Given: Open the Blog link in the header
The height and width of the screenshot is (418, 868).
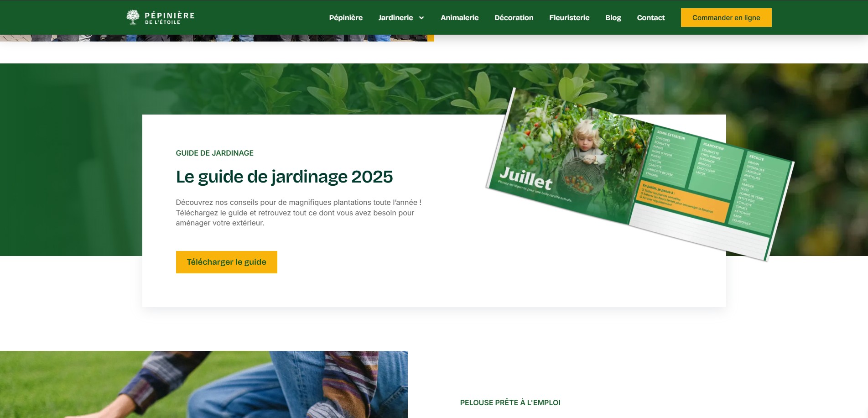Looking at the screenshot, I should pos(613,17).
